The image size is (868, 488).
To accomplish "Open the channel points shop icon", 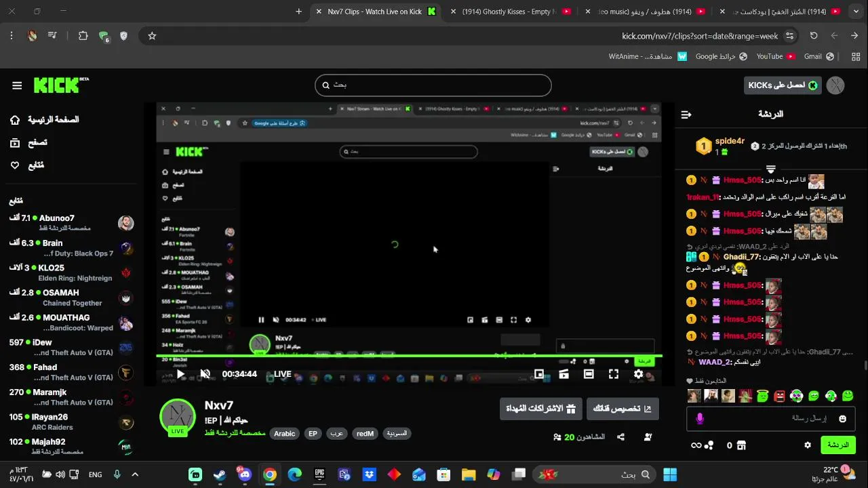I will pyautogui.click(x=741, y=445).
